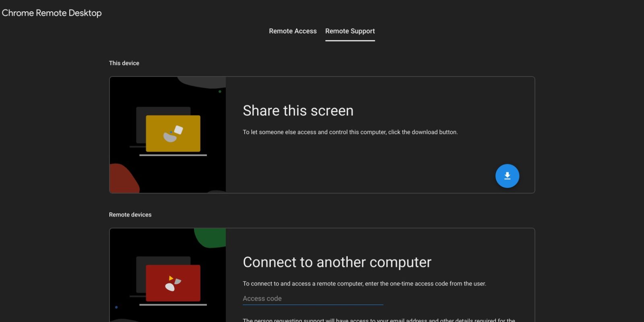Click the white square on yellow laptop screen
The height and width of the screenshot is (322, 644).
pyautogui.click(x=179, y=130)
